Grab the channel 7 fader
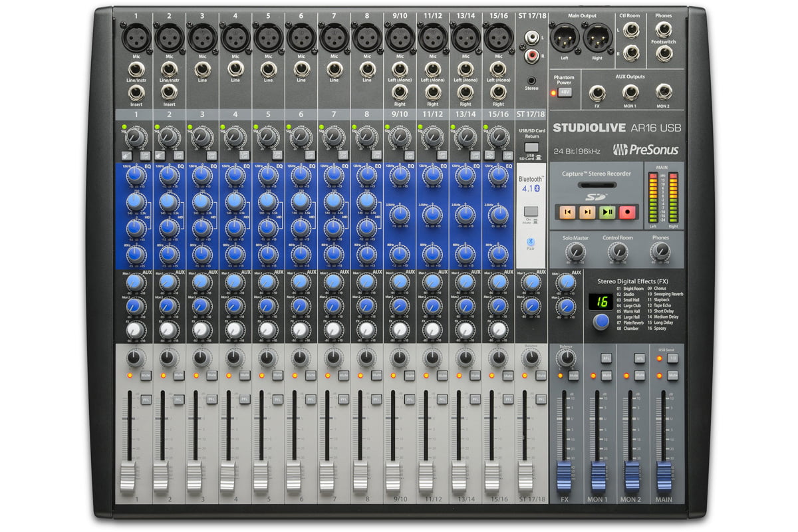 click(326, 477)
